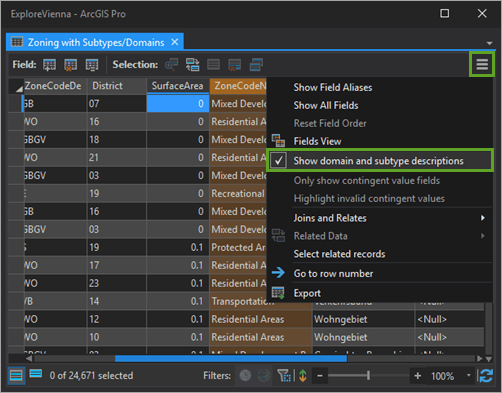The height and width of the screenshot is (393, 502).
Task: Click the table icon in the Zoning tab
Action: coord(17,42)
